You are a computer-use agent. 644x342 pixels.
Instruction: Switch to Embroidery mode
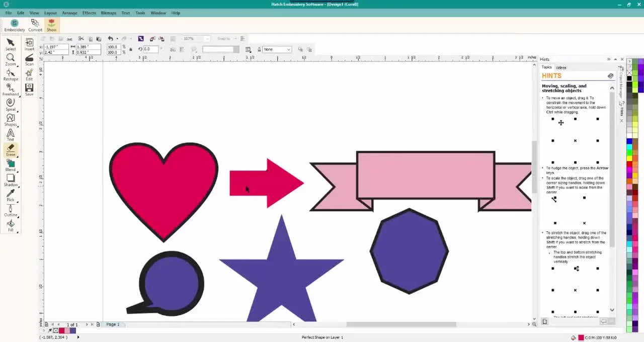pos(15,25)
